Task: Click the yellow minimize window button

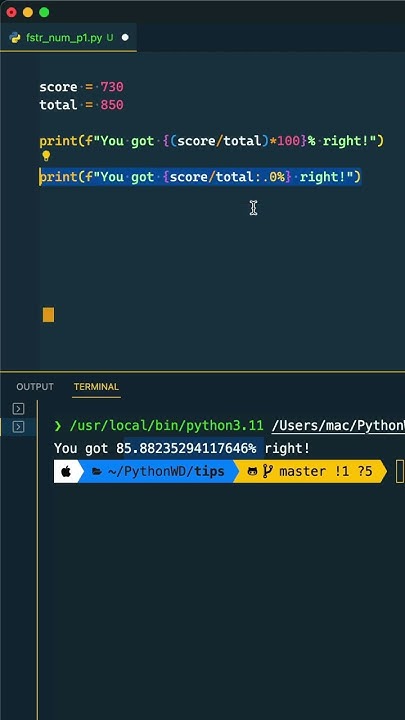Action: pyautogui.click(x=28, y=12)
